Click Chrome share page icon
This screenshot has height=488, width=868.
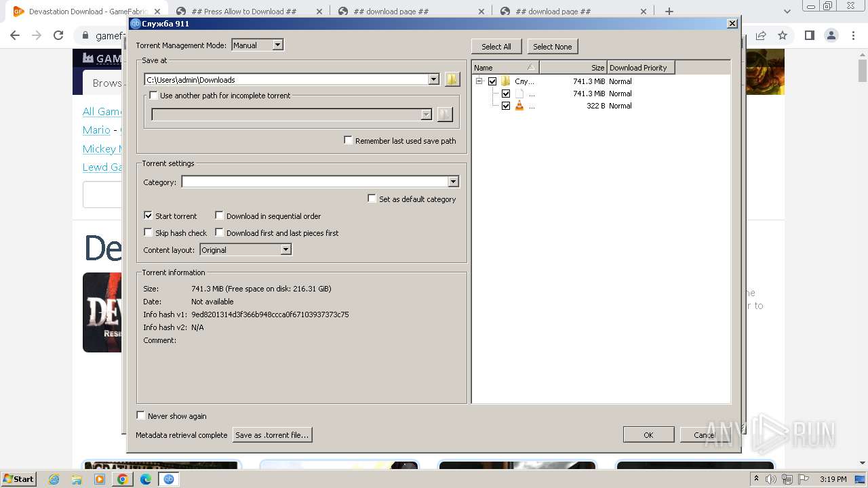pyautogui.click(x=761, y=35)
